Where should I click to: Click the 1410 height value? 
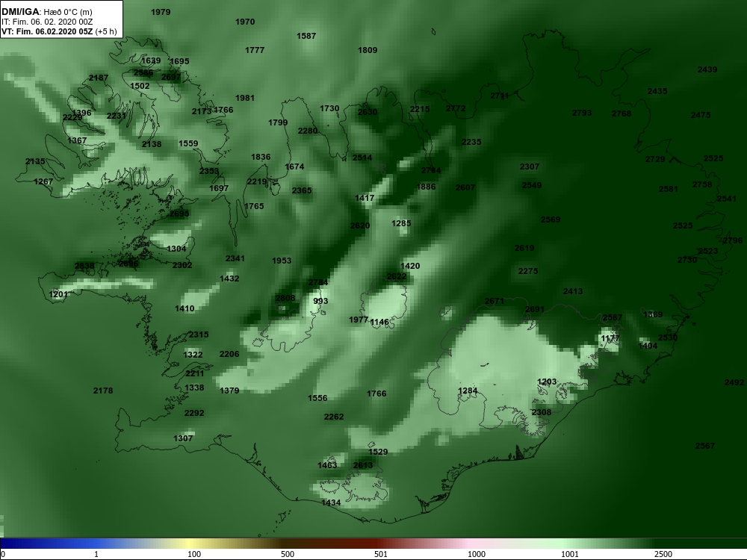185,308
